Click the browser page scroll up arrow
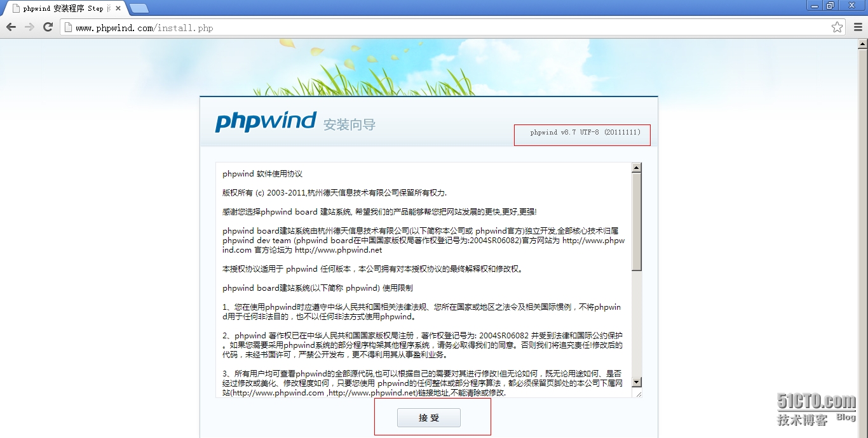The height and width of the screenshot is (438, 868). (x=862, y=44)
